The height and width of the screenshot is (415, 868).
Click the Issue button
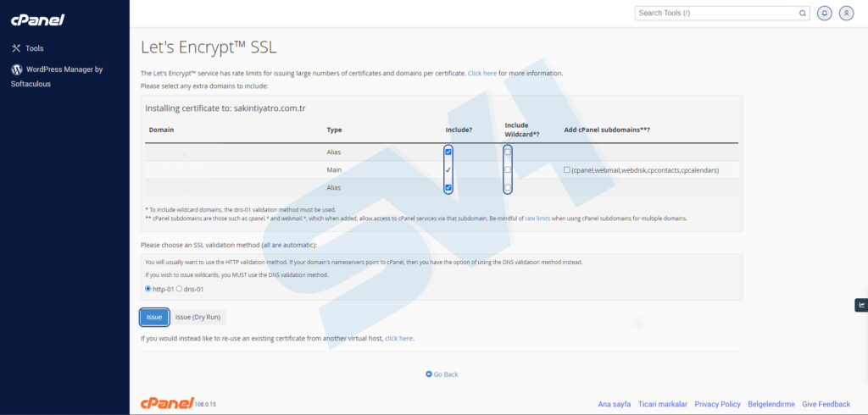point(154,317)
